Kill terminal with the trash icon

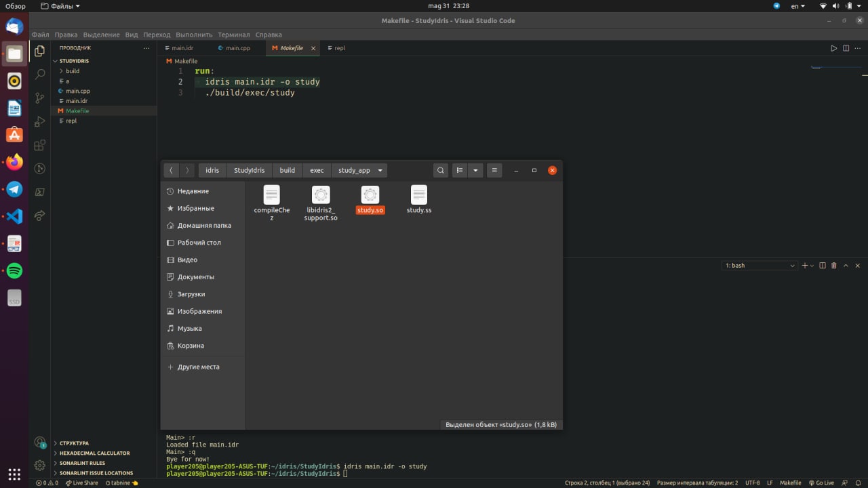834,266
